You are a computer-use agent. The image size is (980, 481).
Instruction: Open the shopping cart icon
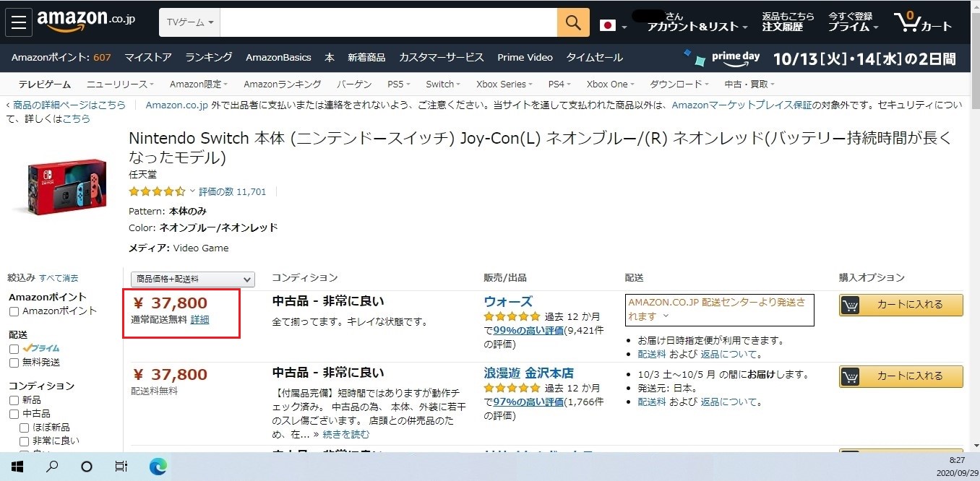pos(923,22)
